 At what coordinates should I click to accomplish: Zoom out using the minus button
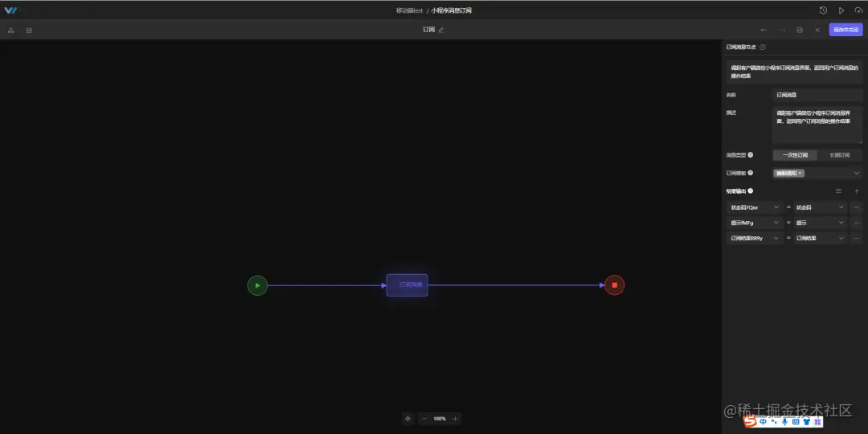[x=424, y=419]
